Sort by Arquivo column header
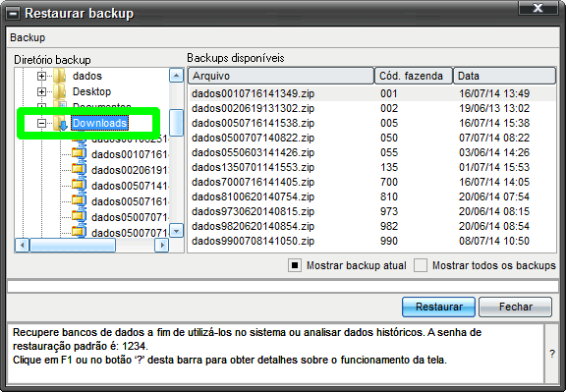566x392 pixels. (x=281, y=76)
